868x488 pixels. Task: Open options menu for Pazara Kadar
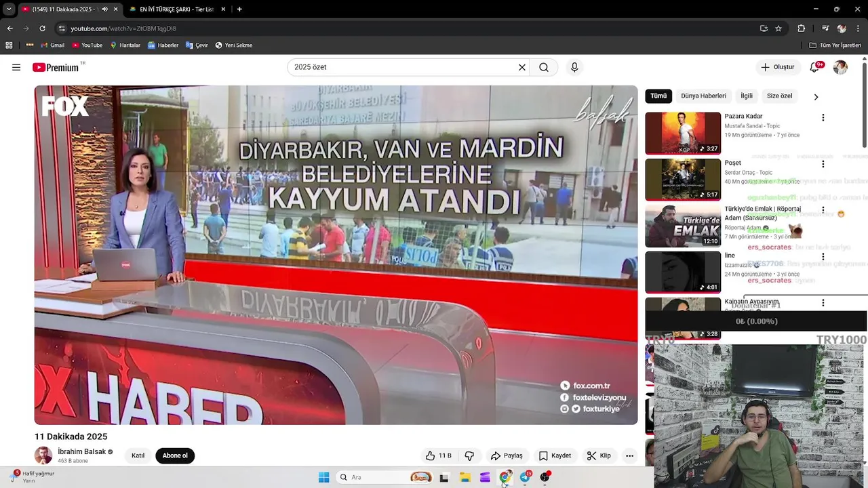[823, 117]
